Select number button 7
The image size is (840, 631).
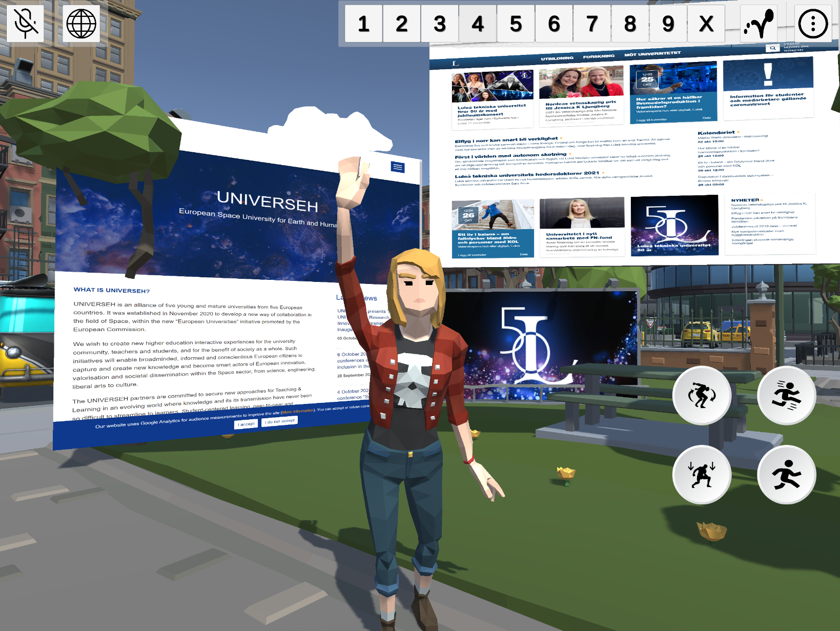click(x=592, y=24)
